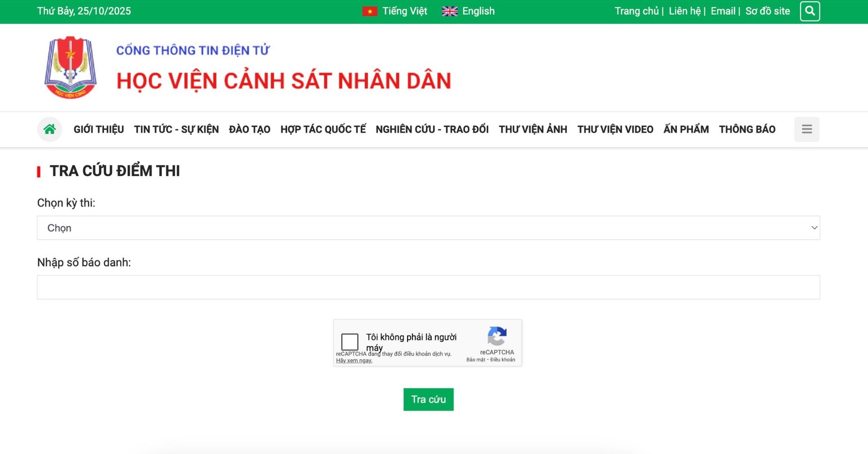Select the THÔNG BÁO menu item
868x454 pixels.
747,129
